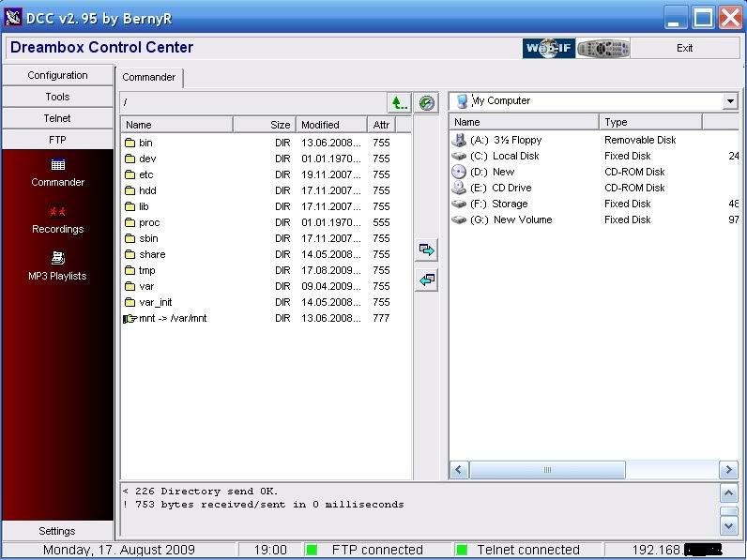This screenshot has height=560, width=747.
Task: Click the '753 bytes received/sent' log line
Action: point(264,505)
